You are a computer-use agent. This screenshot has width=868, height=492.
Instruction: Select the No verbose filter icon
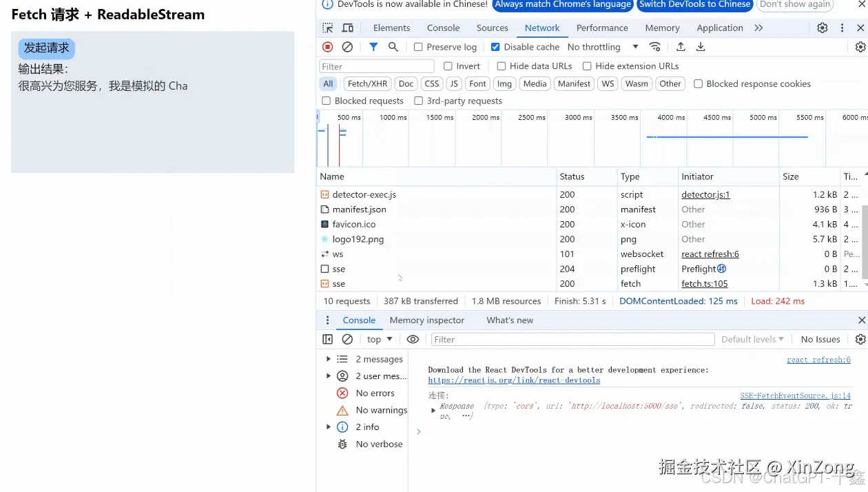click(x=342, y=444)
